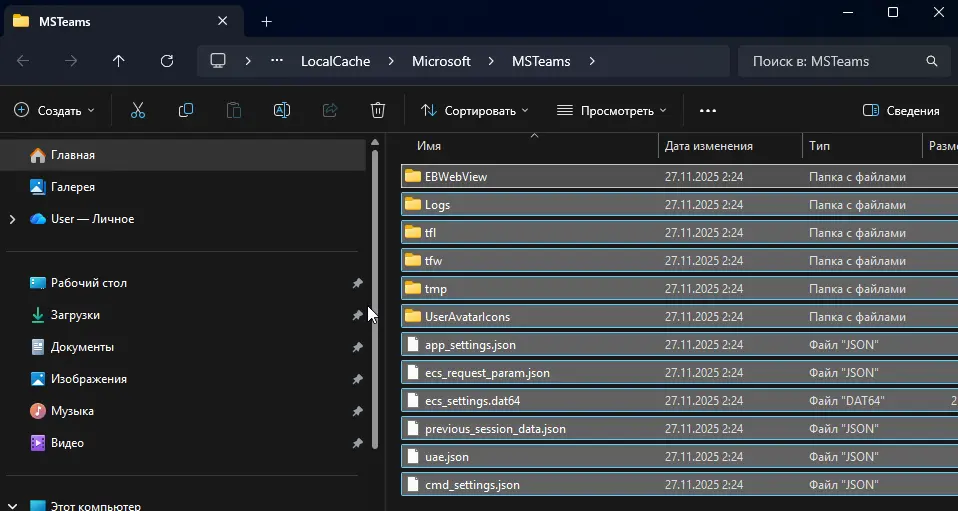The height and width of the screenshot is (511, 958).
Task: Toggle the Сведения details pane
Action: coord(901,110)
